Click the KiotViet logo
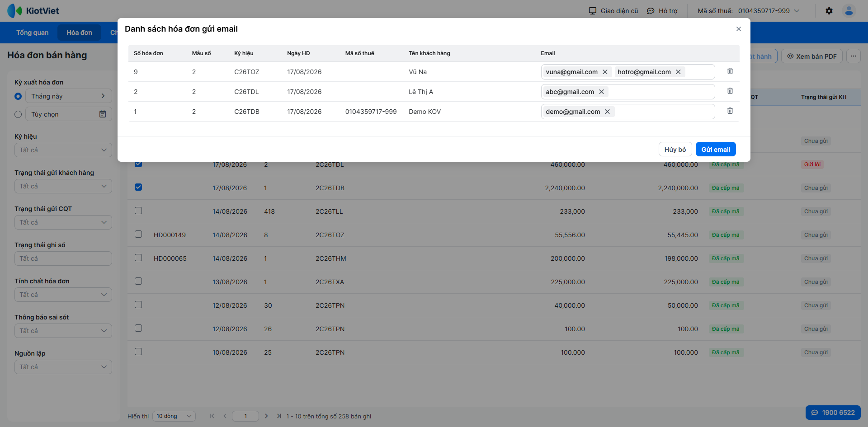This screenshot has height=427, width=868. pyautogui.click(x=33, y=11)
